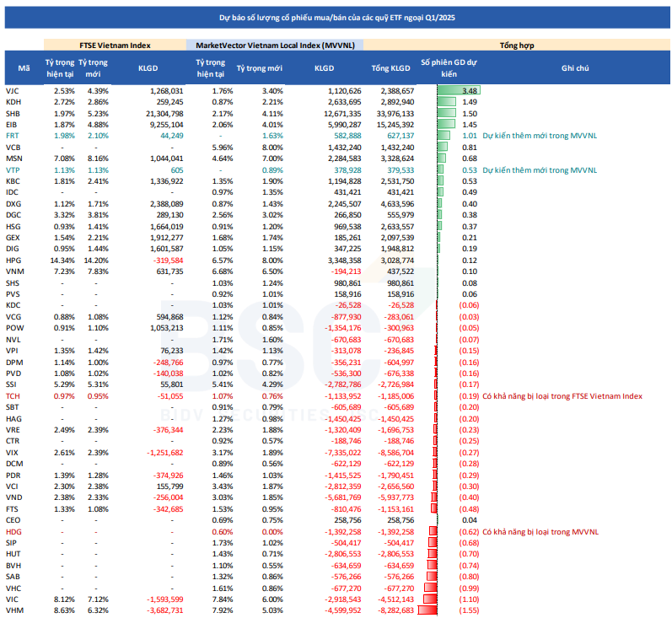The width and height of the screenshot is (672, 618).
Task: Select ticker cell 'FTS'
Action: click(x=12, y=509)
